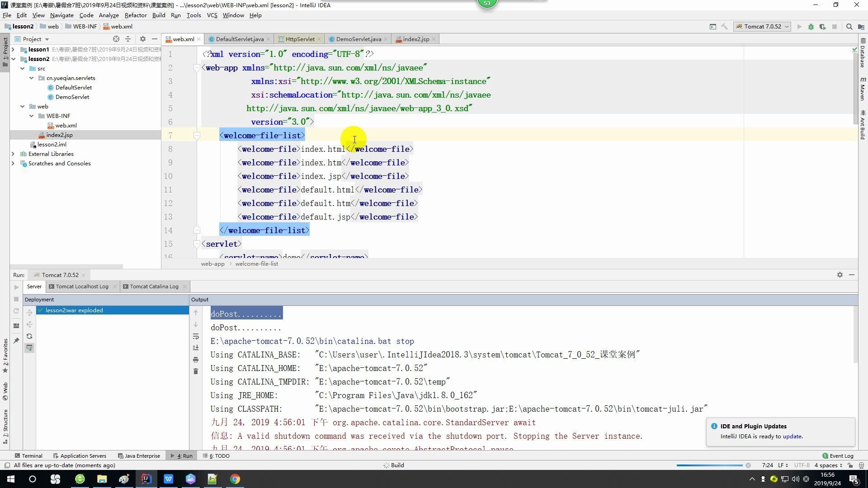Click background task progress bar in status bar

pyautogui.click(x=709, y=465)
